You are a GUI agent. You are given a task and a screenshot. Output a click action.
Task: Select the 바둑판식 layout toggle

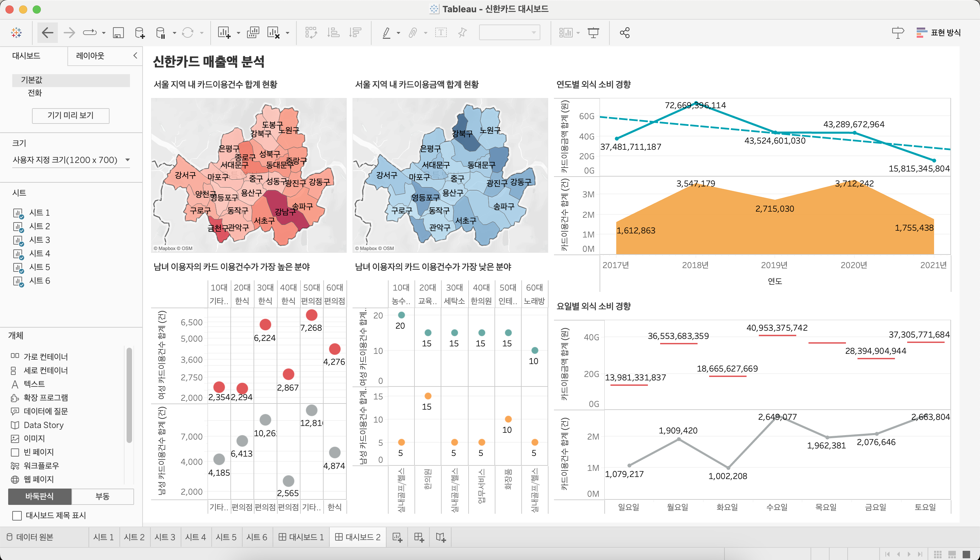click(x=39, y=496)
